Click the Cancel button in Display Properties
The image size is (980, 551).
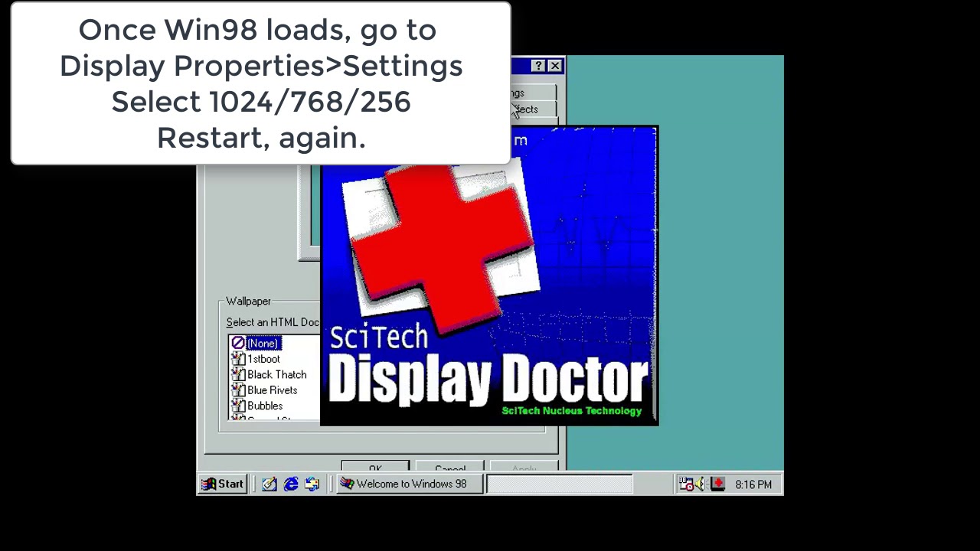click(x=449, y=467)
